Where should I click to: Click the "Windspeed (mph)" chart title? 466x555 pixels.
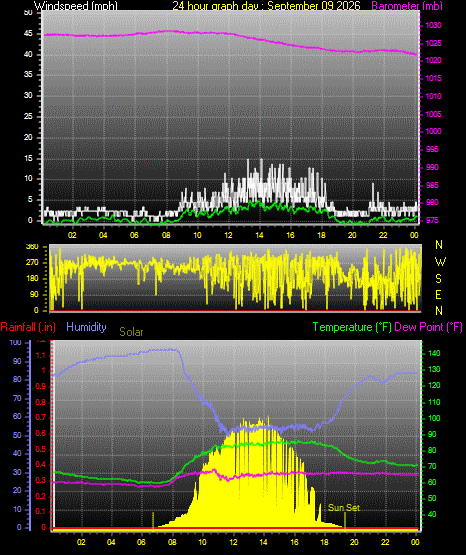76,6
